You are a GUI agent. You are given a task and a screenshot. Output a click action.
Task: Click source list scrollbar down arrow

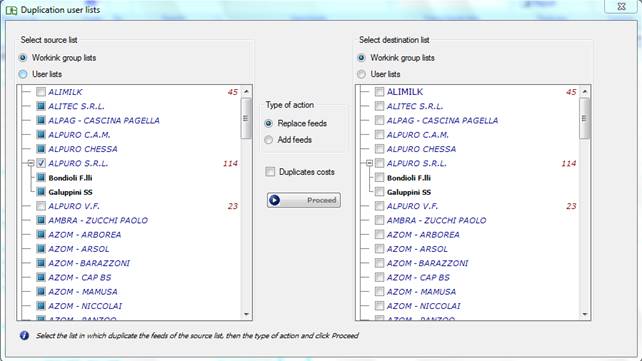(246, 314)
